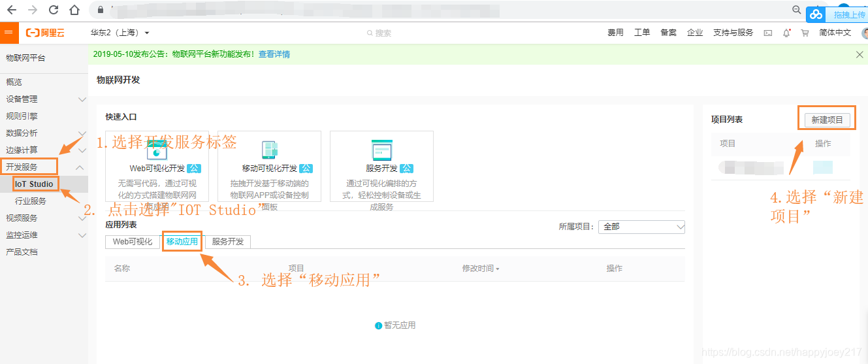Reload the page with refresh icon
The height and width of the screenshot is (364, 868).
click(54, 10)
